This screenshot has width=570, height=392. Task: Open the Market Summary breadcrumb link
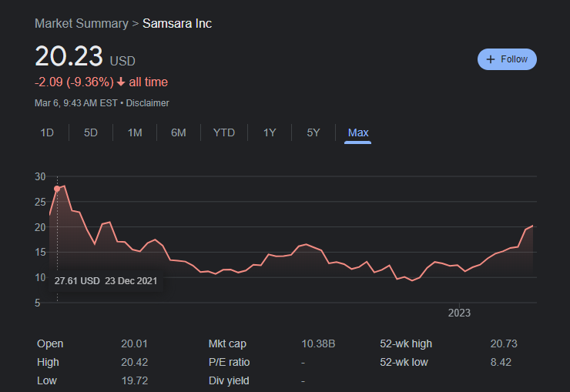pos(82,24)
